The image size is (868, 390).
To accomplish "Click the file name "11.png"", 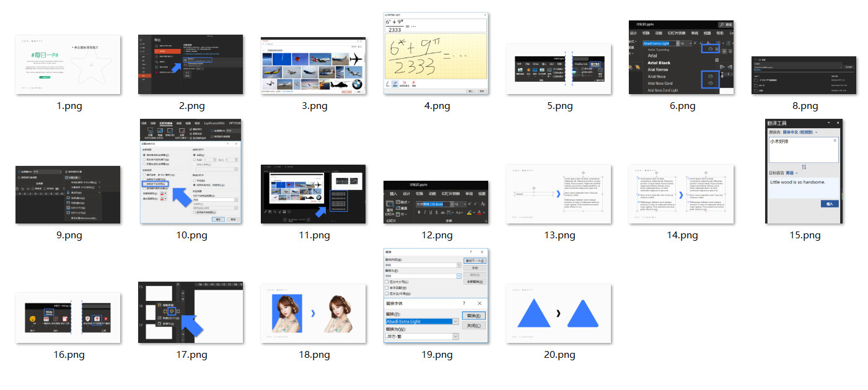I will pyautogui.click(x=313, y=235).
